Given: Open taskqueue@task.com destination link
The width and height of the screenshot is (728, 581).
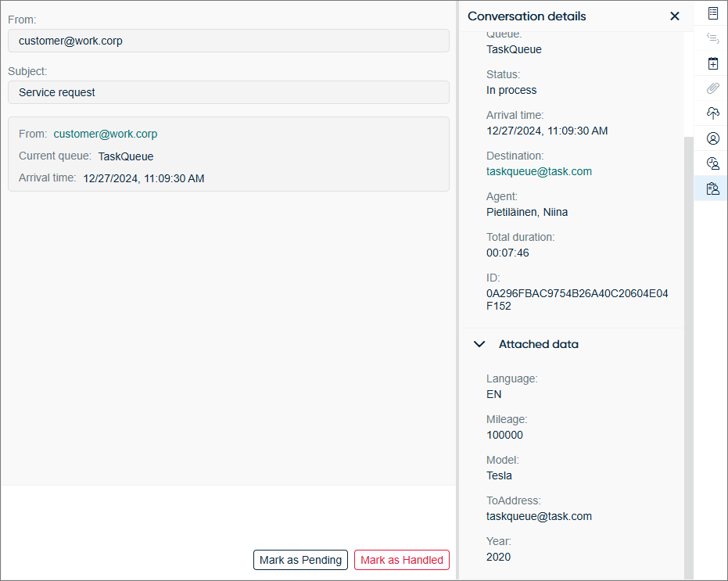Looking at the screenshot, I should (x=539, y=171).
